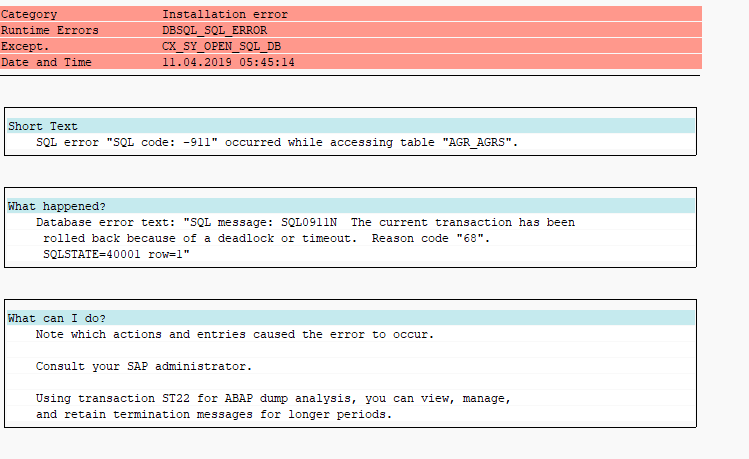Click the What can I do? heading
Screen dimensions: 749x459
point(56,319)
